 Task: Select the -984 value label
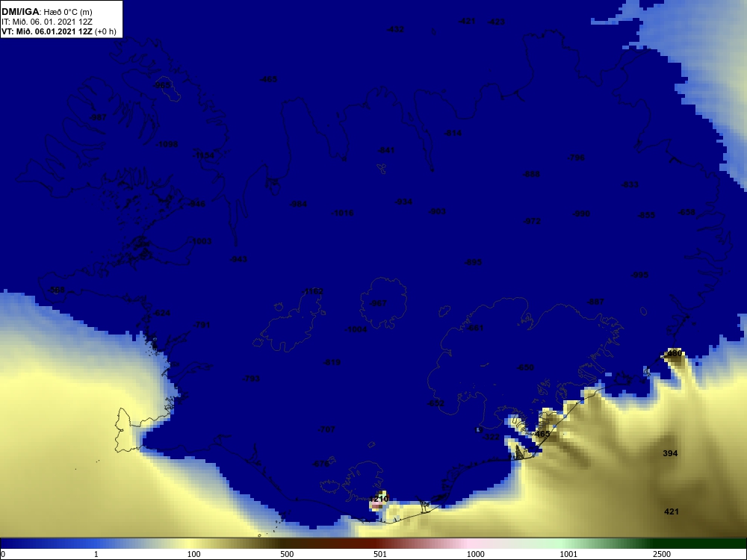tap(298, 204)
